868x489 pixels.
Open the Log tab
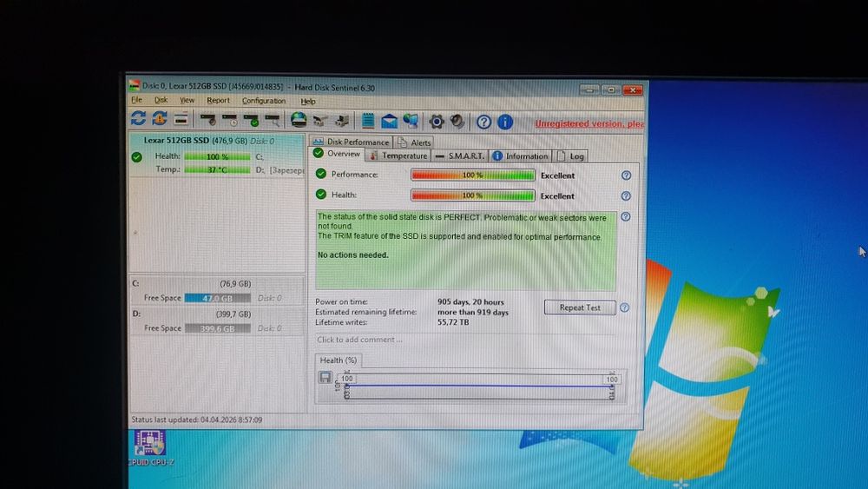tap(570, 156)
